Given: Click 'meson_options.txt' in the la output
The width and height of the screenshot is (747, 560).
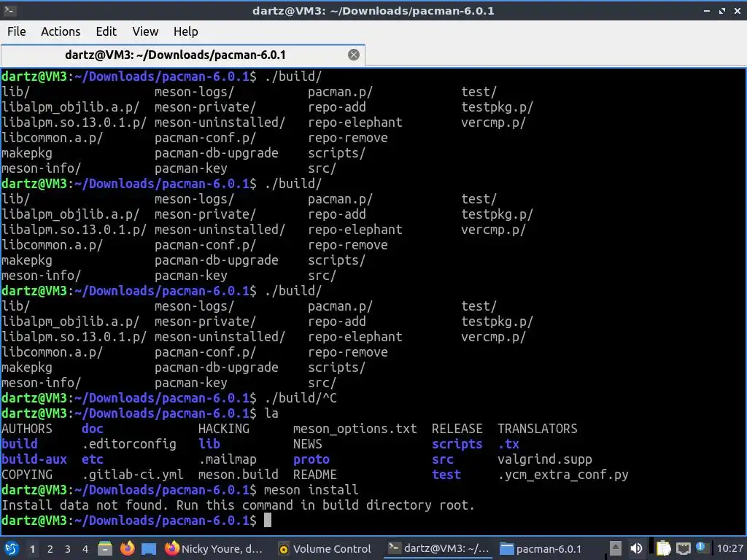Looking at the screenshot, I should (355, 429).
